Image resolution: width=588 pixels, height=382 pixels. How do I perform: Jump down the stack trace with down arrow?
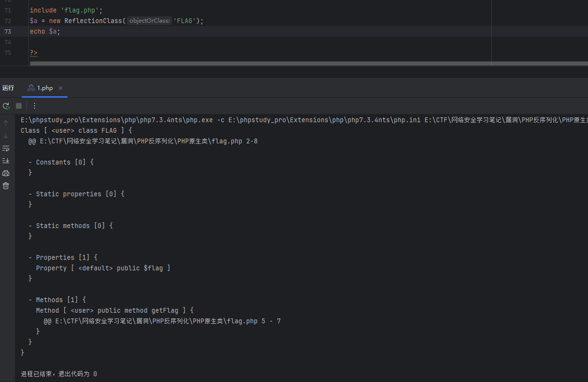point(6,136)
